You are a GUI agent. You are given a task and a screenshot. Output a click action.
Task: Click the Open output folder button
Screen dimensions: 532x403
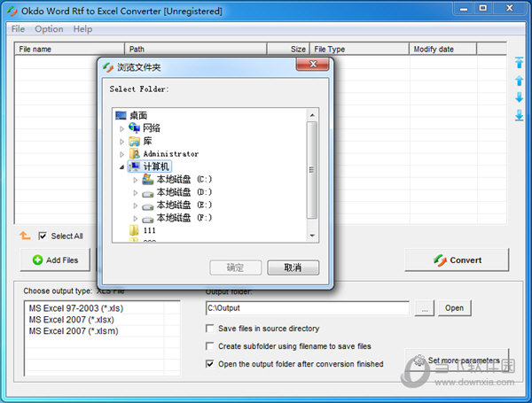(x=454, y=308)
